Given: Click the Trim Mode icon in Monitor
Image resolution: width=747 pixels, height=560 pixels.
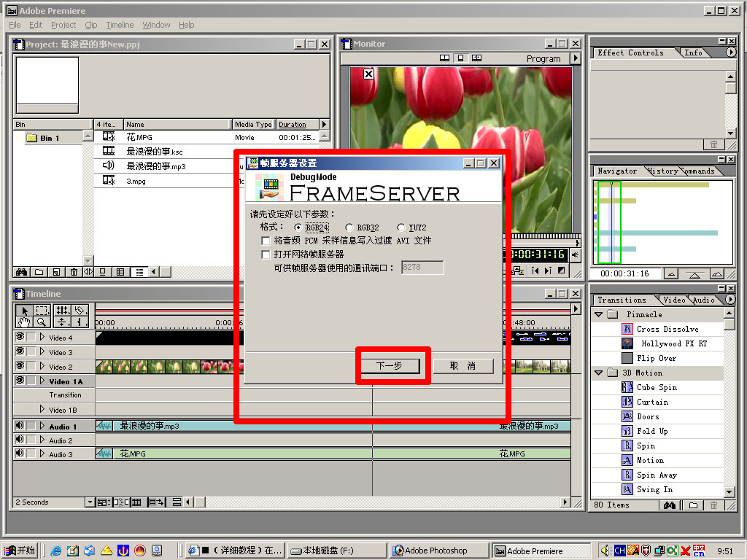Looking at the screenshot, I should click(x=476, y=58).
